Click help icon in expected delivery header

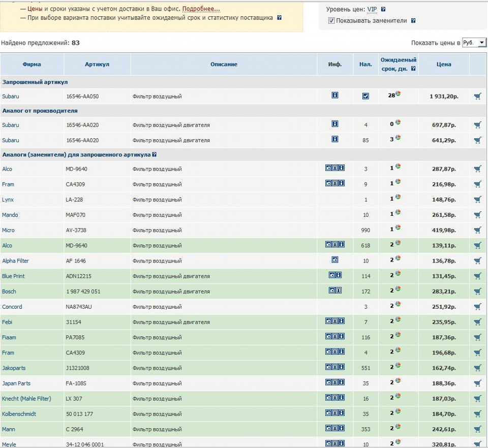click(413, 69)
